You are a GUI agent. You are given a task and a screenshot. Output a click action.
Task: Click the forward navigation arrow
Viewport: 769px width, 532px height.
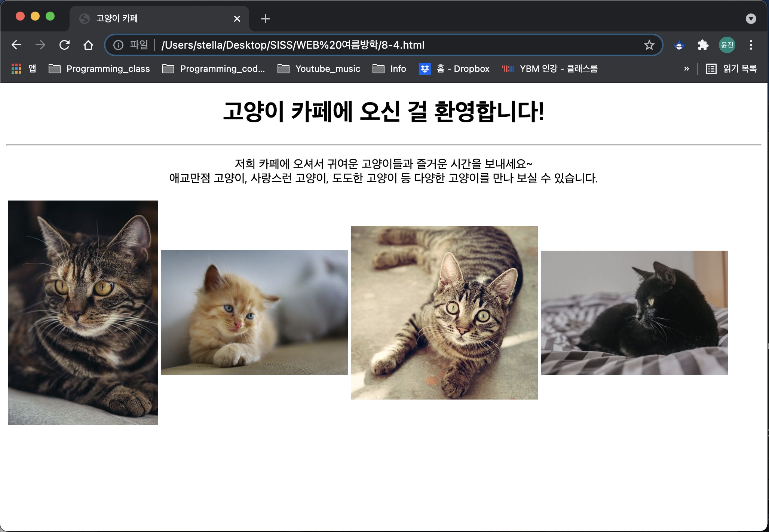(40, 45)
